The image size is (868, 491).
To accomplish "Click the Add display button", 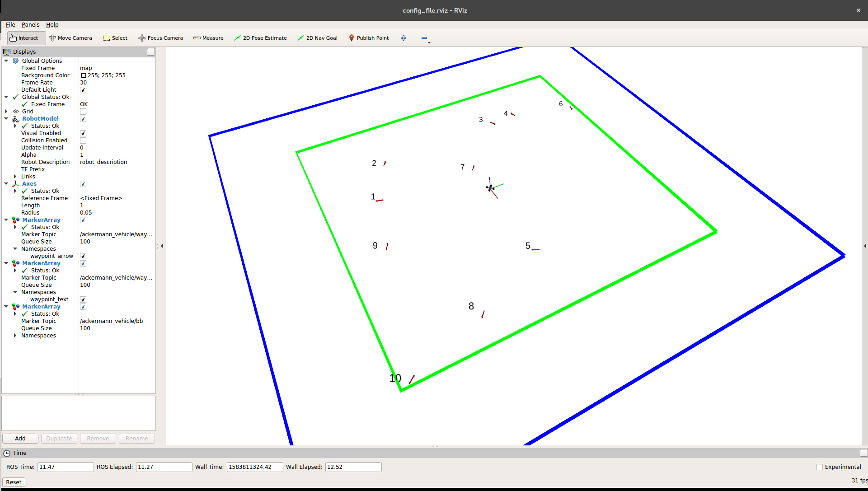I will pos(20,438).
